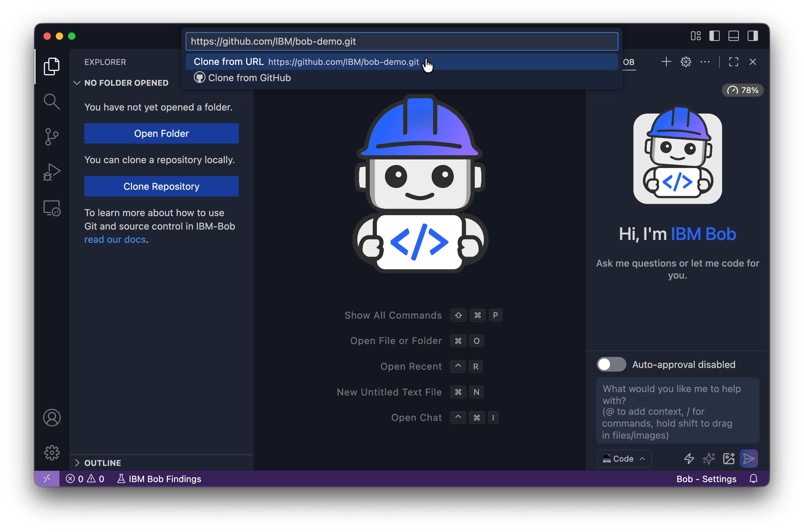Expand the Outline section

coord(103,463)
